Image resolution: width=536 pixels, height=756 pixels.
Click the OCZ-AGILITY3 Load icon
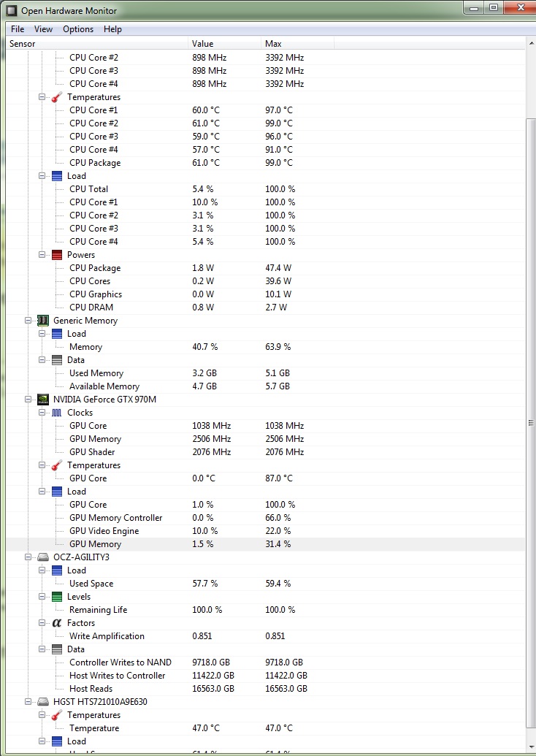coord(57,570)
